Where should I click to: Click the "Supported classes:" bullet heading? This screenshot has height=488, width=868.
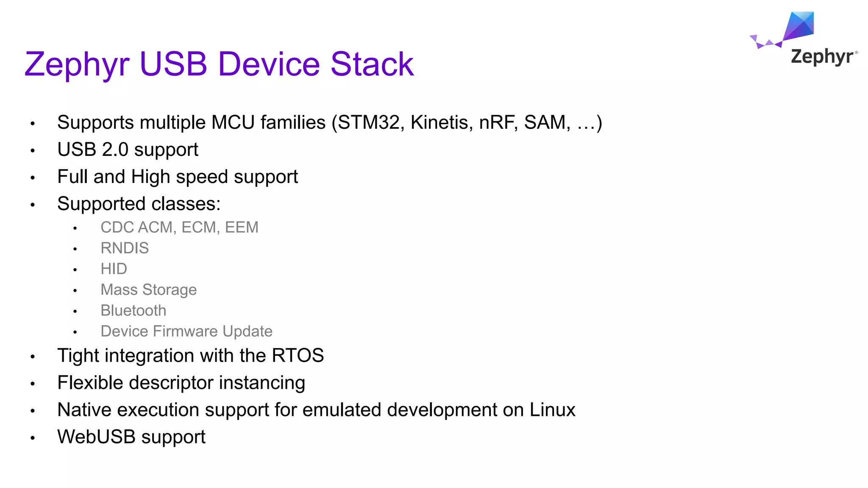coord(139,204)
